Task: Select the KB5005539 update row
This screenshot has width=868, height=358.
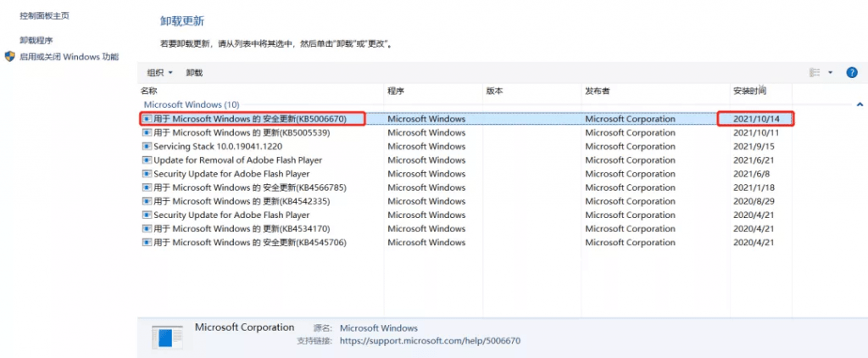Action: pos(465,132)
